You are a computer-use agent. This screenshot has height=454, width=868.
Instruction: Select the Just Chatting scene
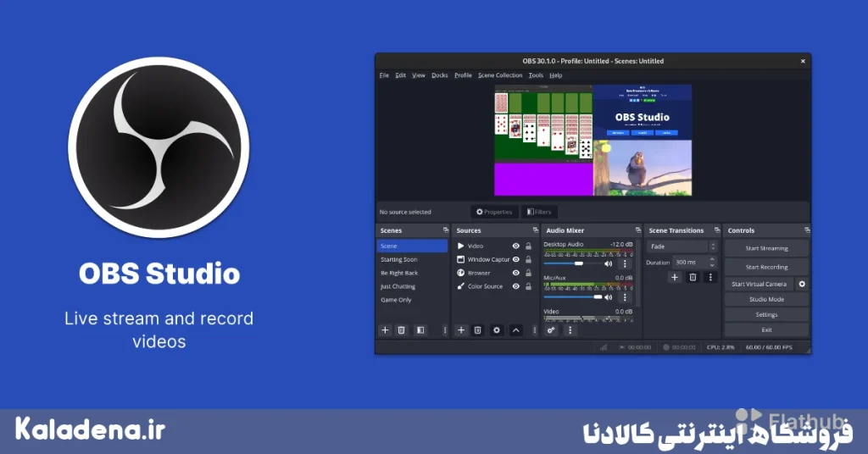coord(412,286)
